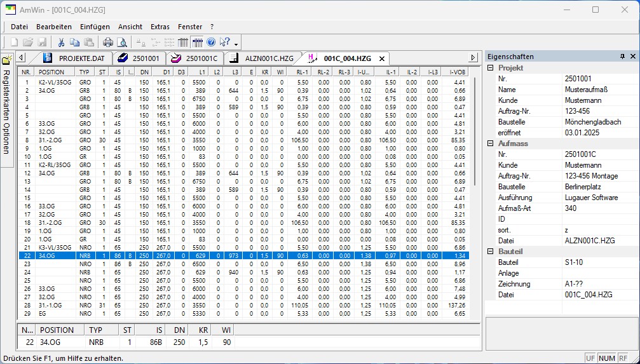Switch to the ALZN001C.HZG tab
The width and height of the screenshot is (640, 364).
pos(263,58)
